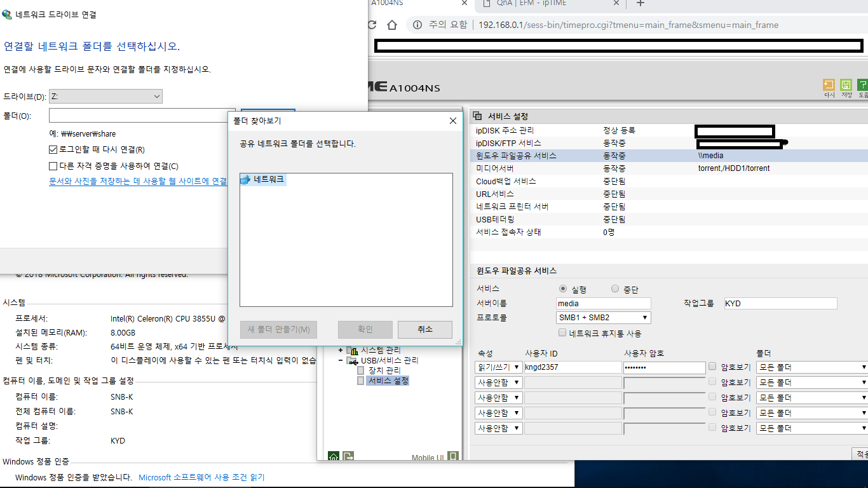Click the 취소 button in browse dialog

click(425, 329)
